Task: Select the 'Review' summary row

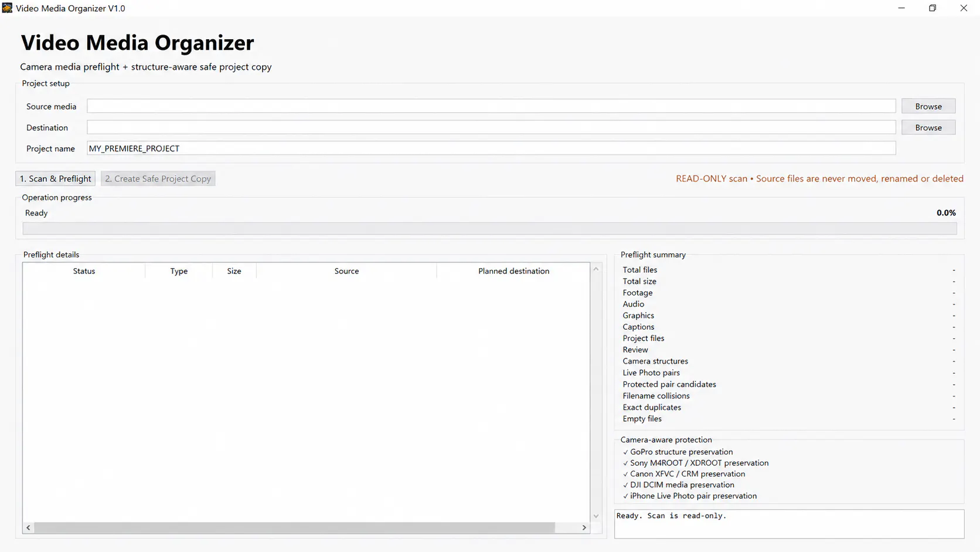Action: pos(789,350)
